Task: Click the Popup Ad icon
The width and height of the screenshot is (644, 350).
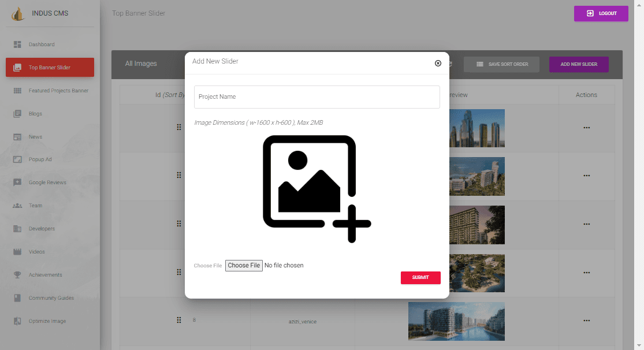Action: coord(17,159)
